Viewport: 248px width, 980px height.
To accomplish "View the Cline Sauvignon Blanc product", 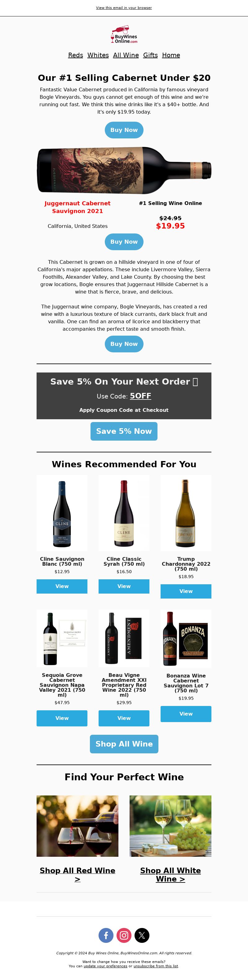I will (62, 586).
